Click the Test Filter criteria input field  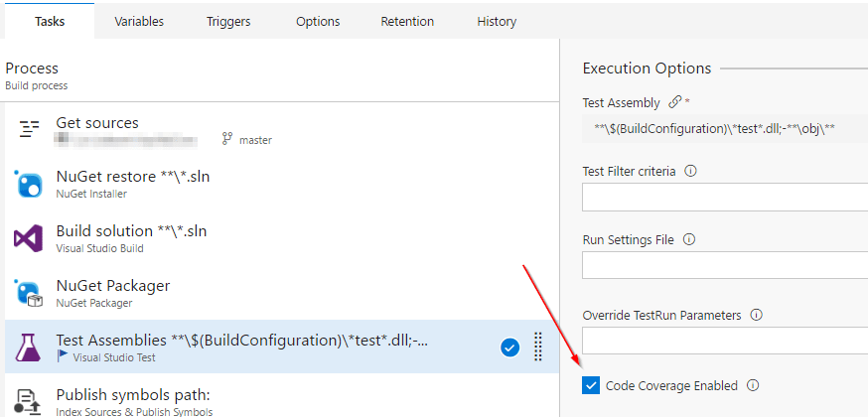coord(725,198)
